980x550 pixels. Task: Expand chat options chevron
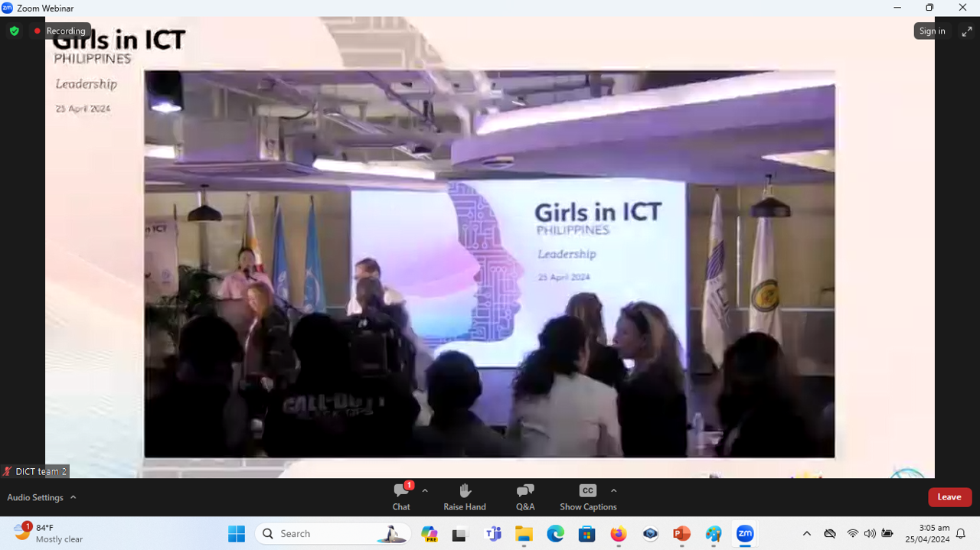pyautogui.click(x=425, y=490)
